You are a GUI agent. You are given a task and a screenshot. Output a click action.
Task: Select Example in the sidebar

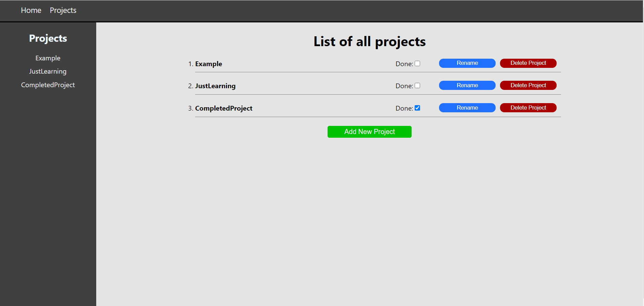click(x=48, y=58)
